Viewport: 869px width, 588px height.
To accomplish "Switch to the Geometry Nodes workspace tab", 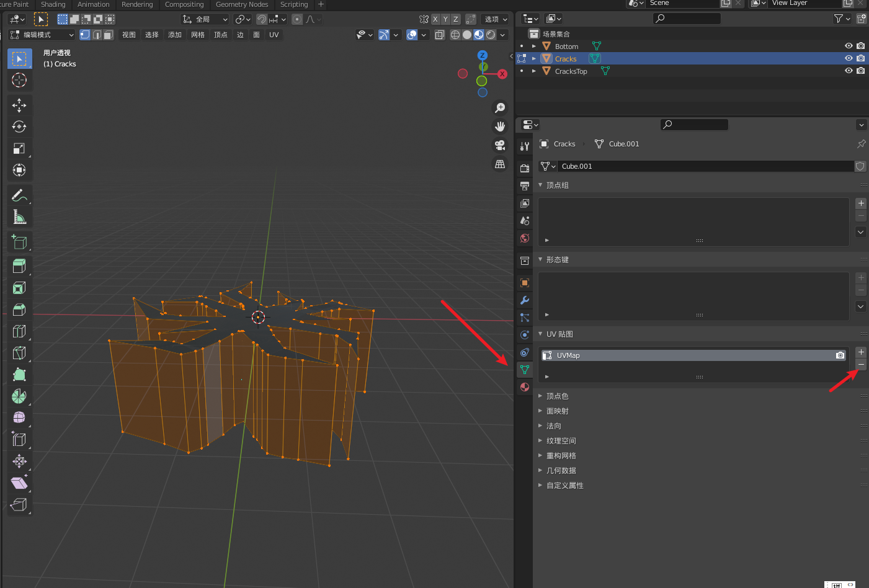I will (242, 4).
